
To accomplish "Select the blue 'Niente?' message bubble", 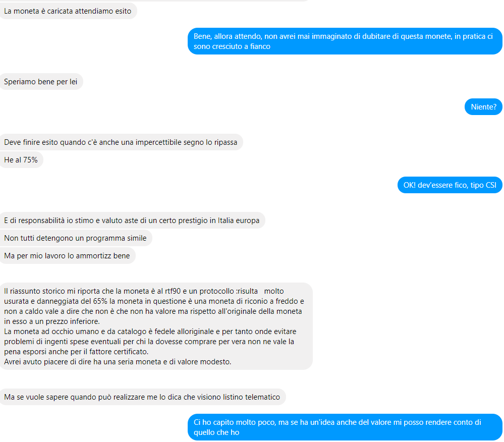I will pos(483,107).
